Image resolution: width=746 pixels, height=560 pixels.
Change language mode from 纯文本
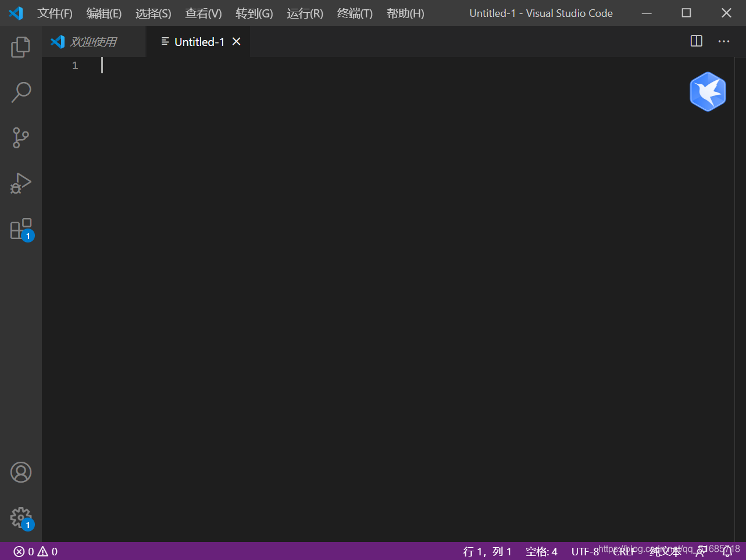(x=665, y=551)
